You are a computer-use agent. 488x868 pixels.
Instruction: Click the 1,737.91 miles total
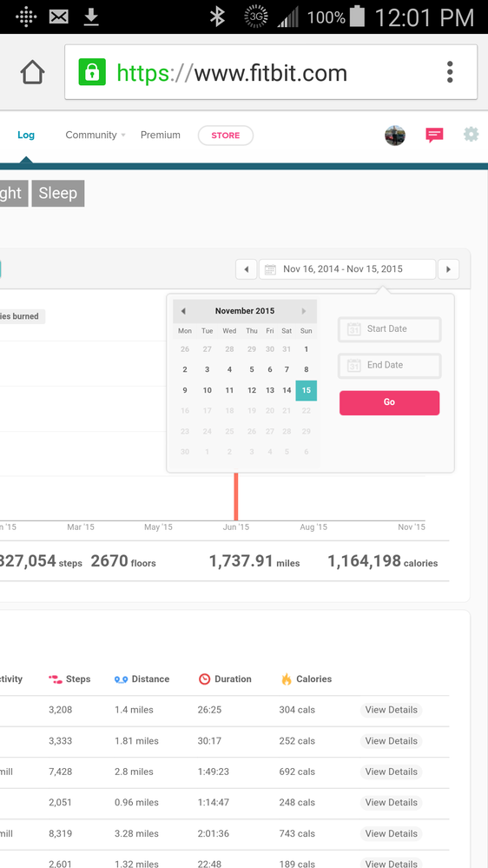(x=254, y=562)
